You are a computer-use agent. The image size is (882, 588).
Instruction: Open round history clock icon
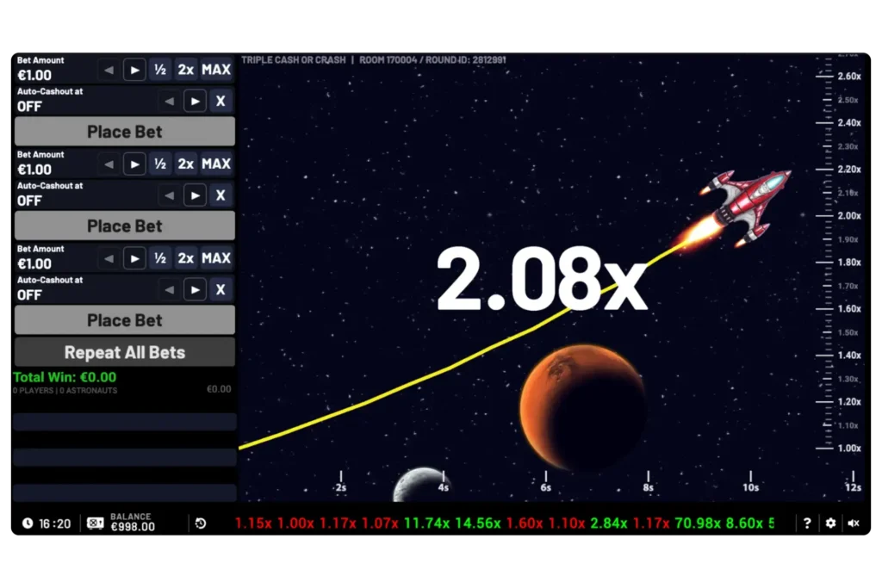click(x=201, y=523)
